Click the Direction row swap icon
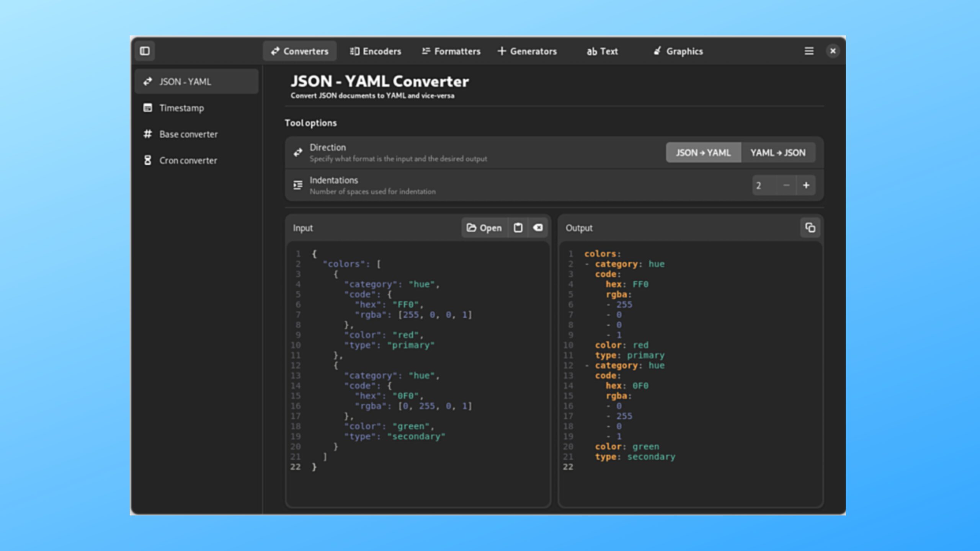The image size is (980, 551). click(x=298, y=153)
